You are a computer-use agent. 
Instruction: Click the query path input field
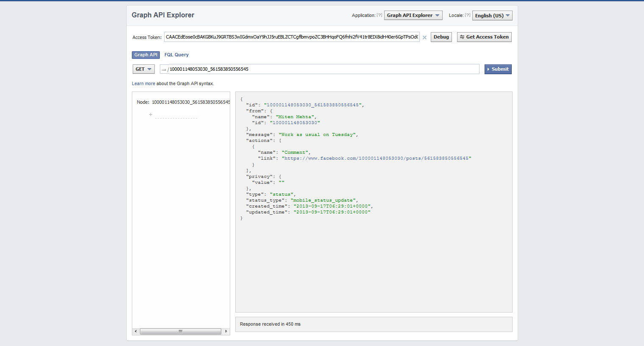(x=323, y=69)
